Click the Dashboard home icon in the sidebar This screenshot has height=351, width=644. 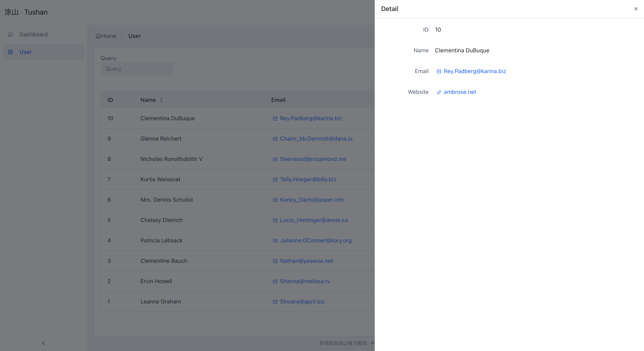[10, 35]
